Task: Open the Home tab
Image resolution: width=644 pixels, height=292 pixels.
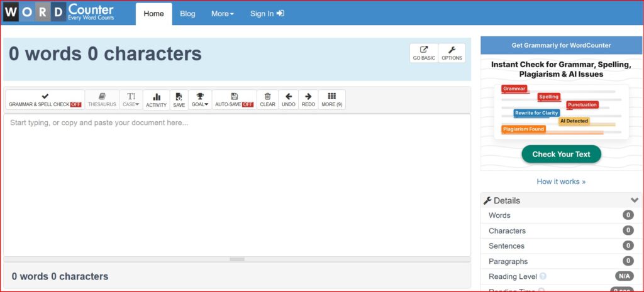Action: point(153,14)
